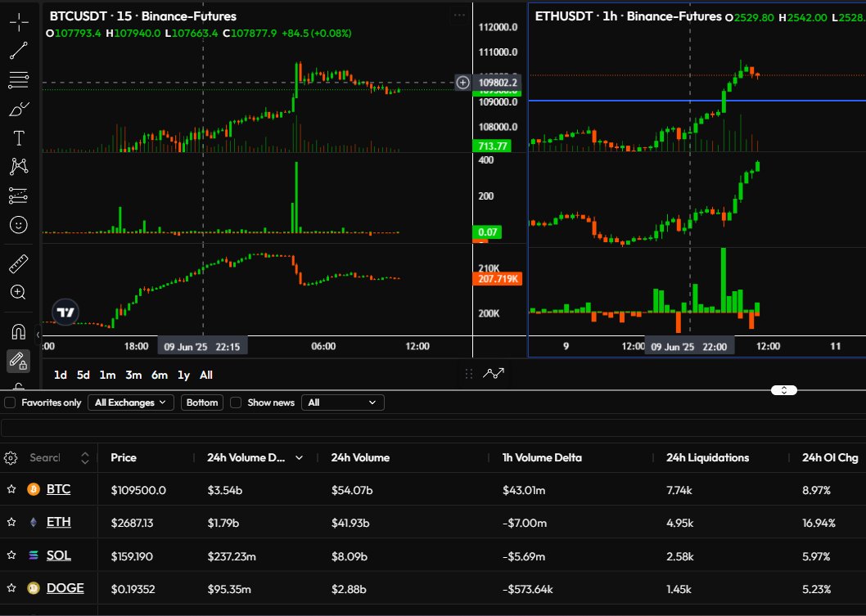Favorite BTC with its star icon
866x616 pixels.
11,489
